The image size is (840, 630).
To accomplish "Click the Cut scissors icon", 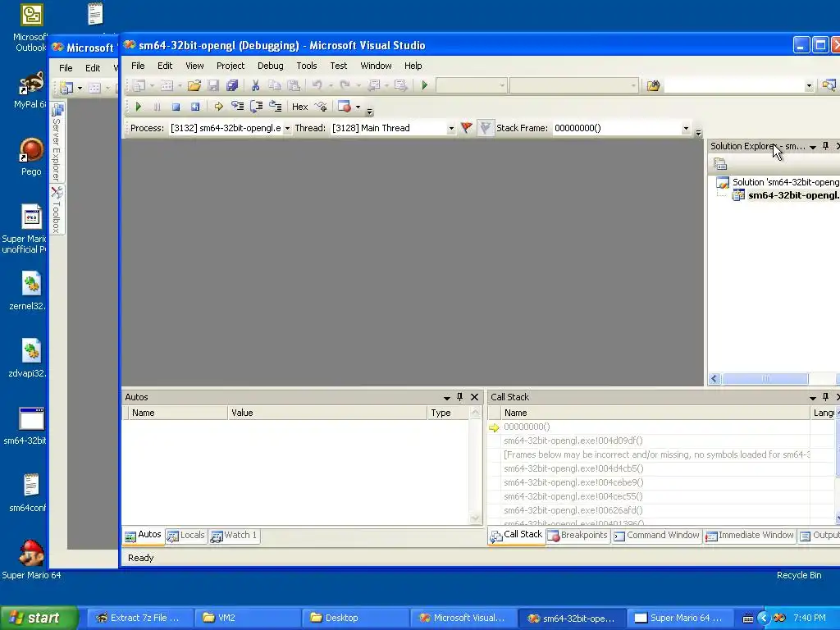I will tap(256, 85).
